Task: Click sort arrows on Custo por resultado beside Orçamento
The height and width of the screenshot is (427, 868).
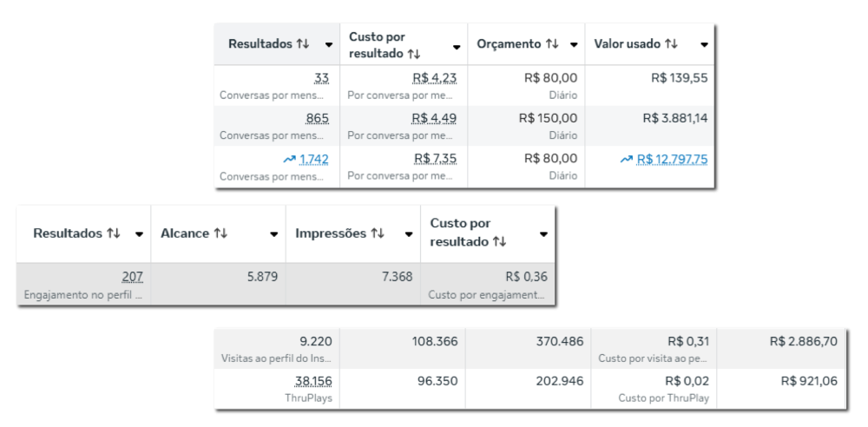Action: pos(413,55)
